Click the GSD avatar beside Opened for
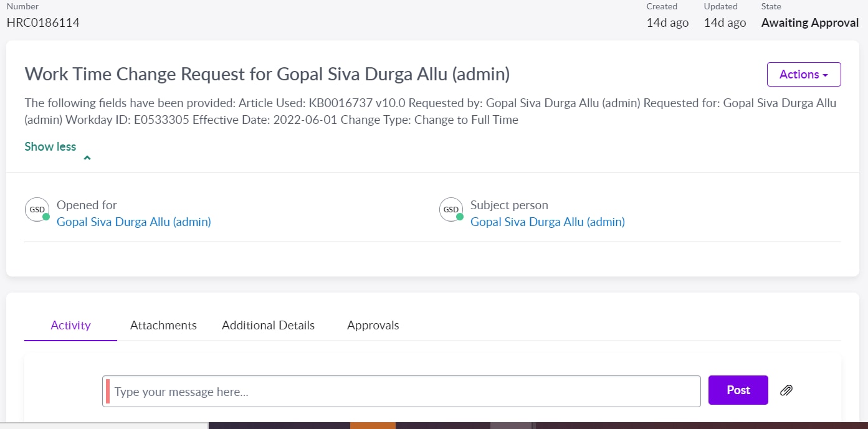The image size is (868, 429). point(37,209)
